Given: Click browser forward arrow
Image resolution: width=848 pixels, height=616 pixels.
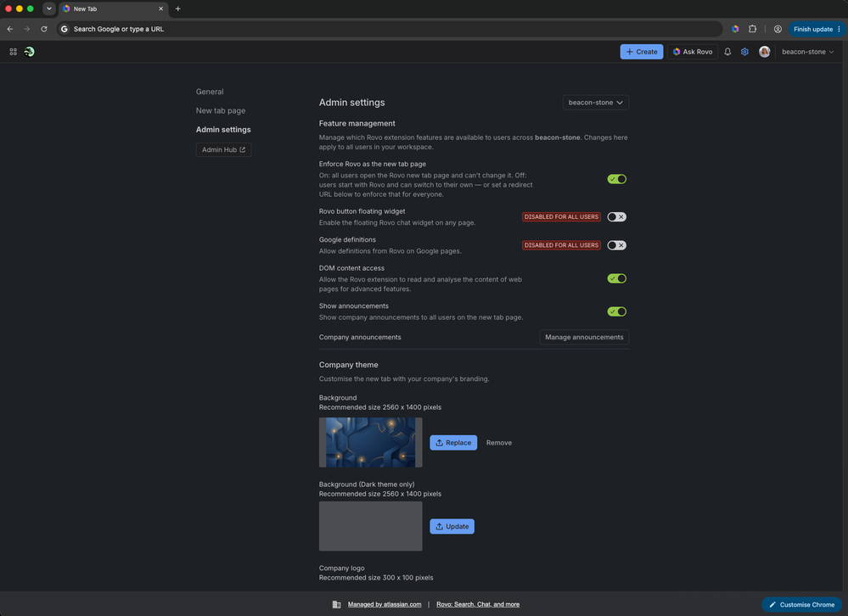Looking at the screenshot, I should [27, 29].
